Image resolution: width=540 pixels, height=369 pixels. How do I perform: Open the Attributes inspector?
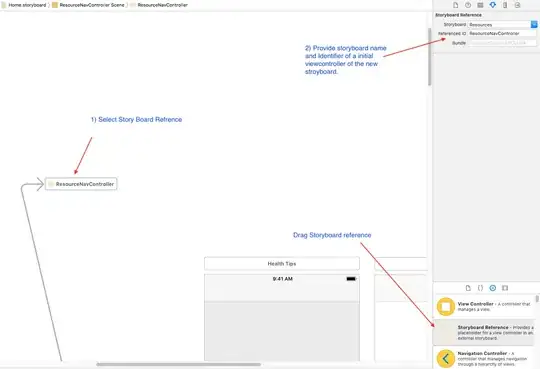click(492, 5)
